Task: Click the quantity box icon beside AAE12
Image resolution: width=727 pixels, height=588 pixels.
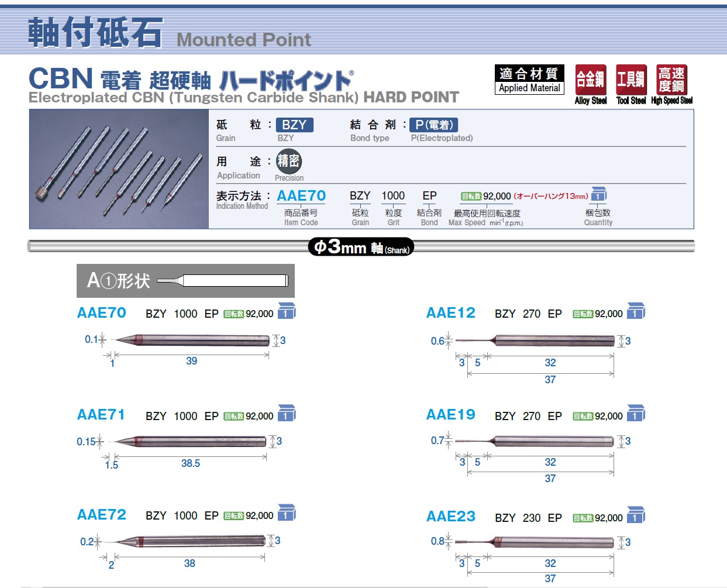Action: click(635, 311)
